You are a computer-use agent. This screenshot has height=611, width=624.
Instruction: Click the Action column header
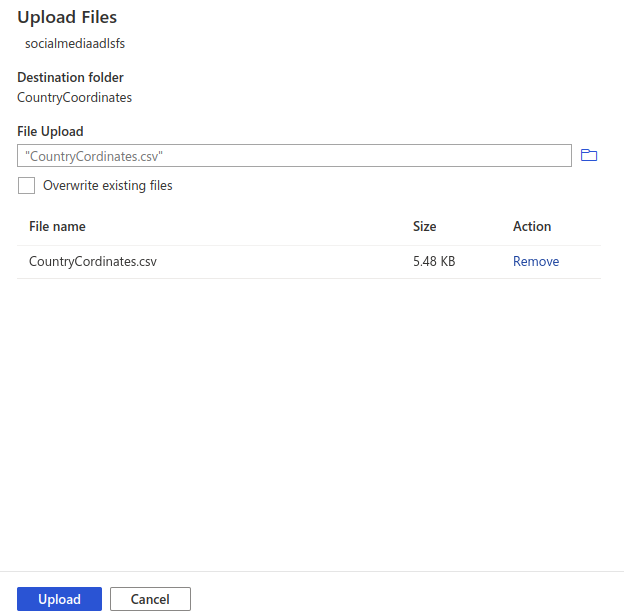(532, 226)
